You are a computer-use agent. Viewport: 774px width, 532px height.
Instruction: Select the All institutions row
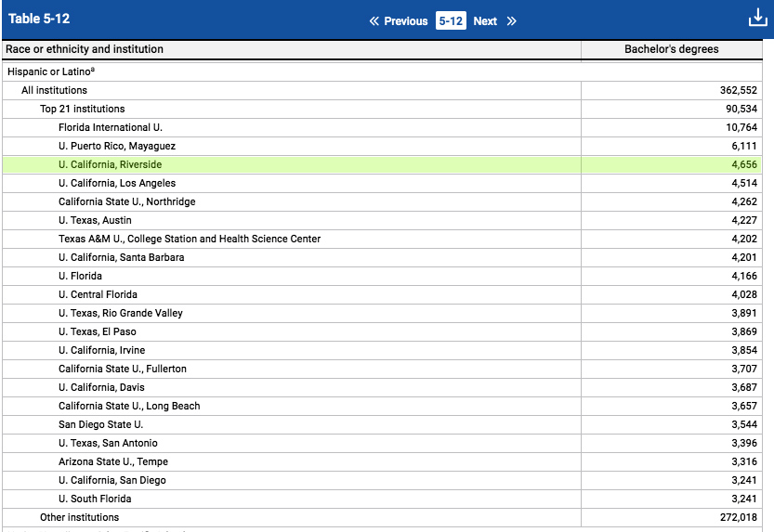coord(382,91)
